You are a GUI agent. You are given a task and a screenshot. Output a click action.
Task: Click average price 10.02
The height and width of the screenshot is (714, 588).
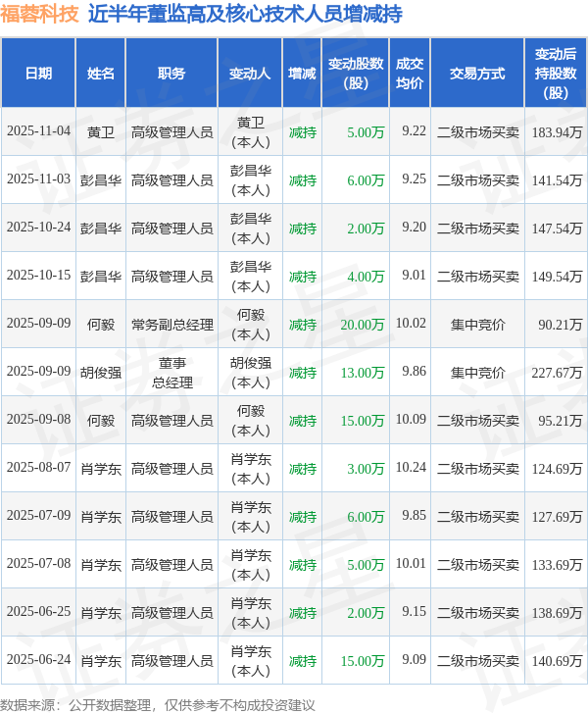point(411,324)
